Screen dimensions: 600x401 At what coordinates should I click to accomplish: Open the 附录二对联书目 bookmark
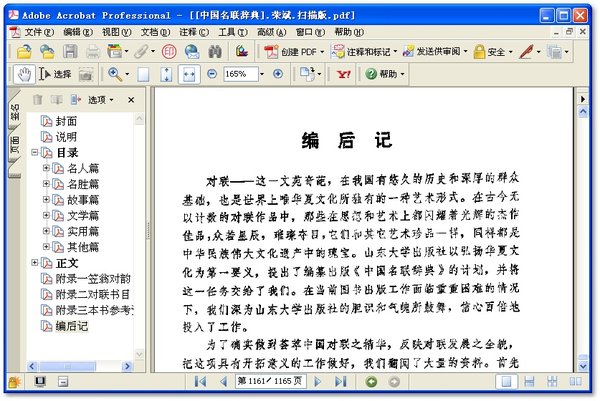point(93,294)
